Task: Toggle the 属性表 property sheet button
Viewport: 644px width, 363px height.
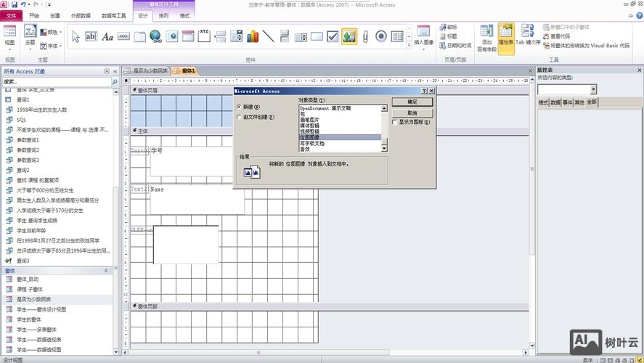Action: click(506, 38)
